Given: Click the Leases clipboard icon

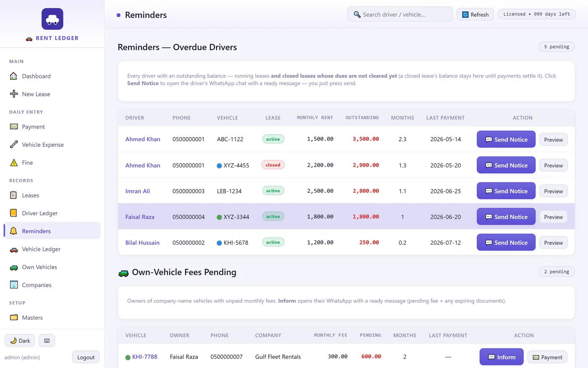Looking at the screenshot, I should point(14,195).
